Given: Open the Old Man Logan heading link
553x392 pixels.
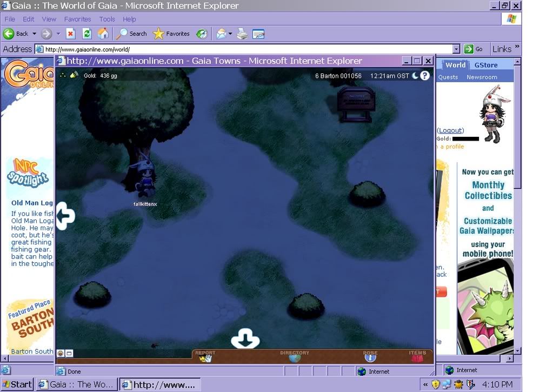Looking at the screenshot, I should pyautogui.click(x=32, y=203).
